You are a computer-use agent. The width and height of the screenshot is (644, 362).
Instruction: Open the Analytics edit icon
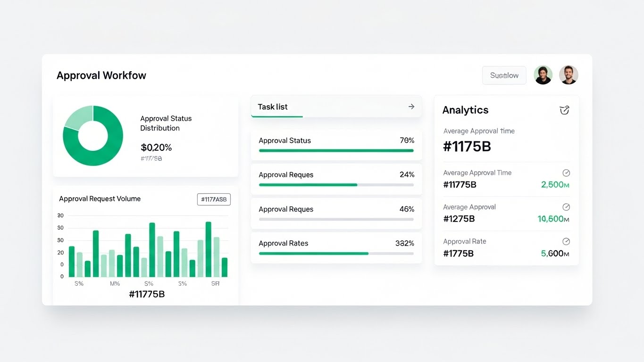click(564, 110)
